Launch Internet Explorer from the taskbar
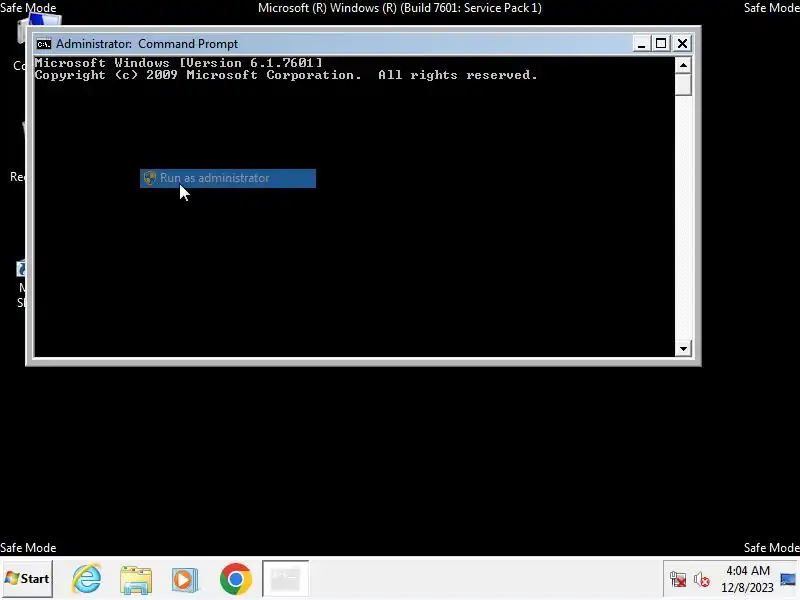The image size is (800, 600). point(87,579)
